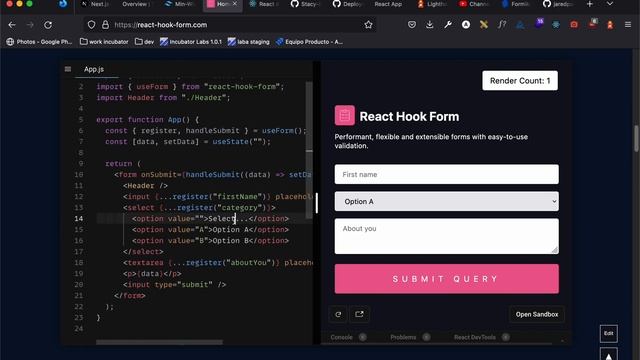Click the Edit button on the page

point(609,333)
